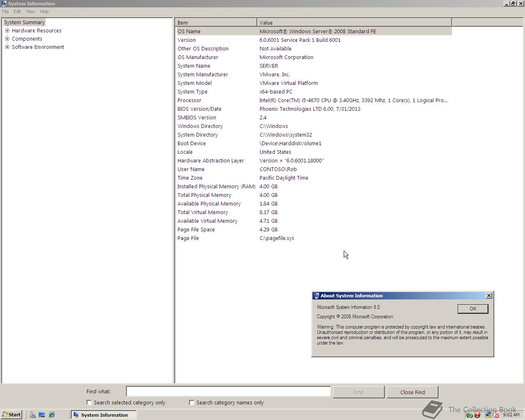
Task: Select the User Name row
Action: pos(314,169)
